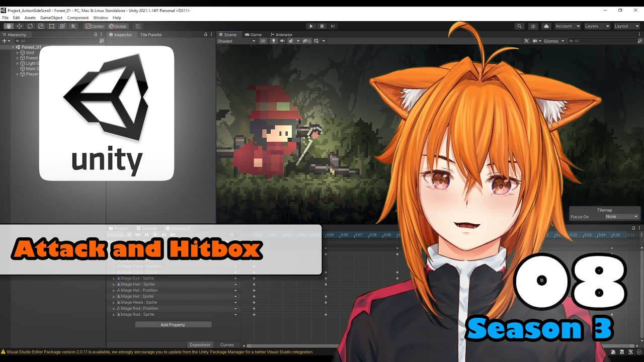Switch to the Game tab

[x=254, y=35]
